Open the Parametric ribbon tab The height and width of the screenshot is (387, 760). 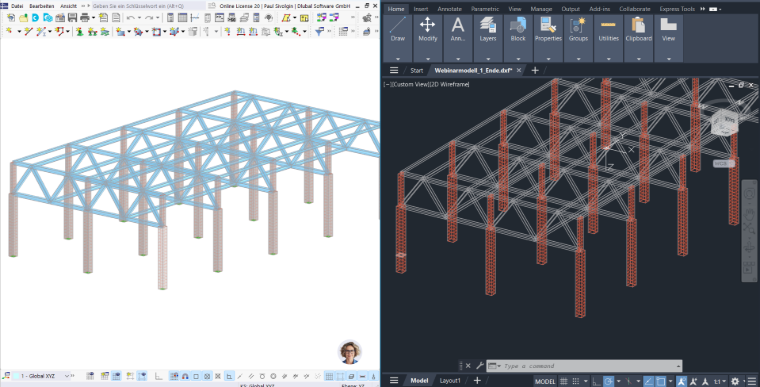point(485,9)
